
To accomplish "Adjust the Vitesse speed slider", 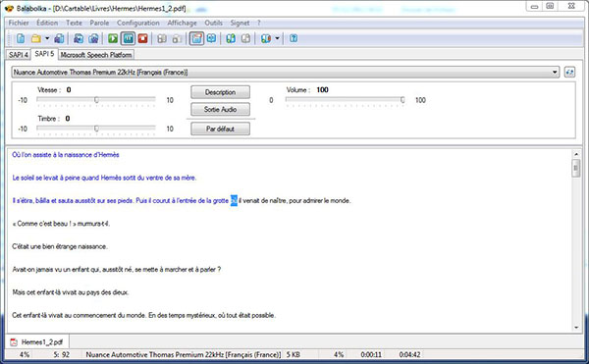I will click(x=96, y=100).
